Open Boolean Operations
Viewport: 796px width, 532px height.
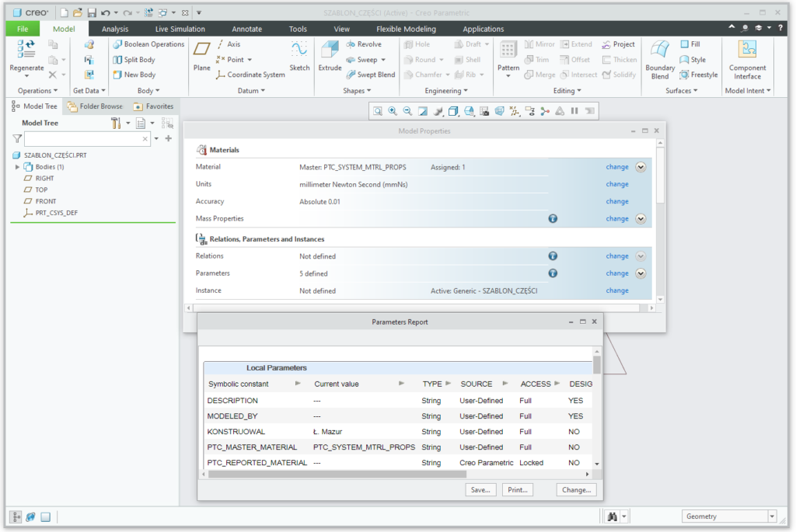[x=148, y=44]
